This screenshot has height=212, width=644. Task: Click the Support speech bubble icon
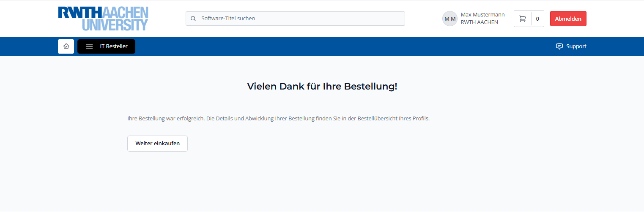pyautogui.click(x=559, y=46)
